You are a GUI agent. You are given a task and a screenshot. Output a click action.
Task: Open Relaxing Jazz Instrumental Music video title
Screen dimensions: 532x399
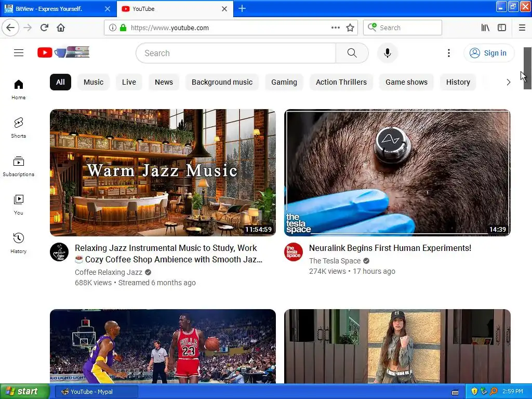pos(169,254)
